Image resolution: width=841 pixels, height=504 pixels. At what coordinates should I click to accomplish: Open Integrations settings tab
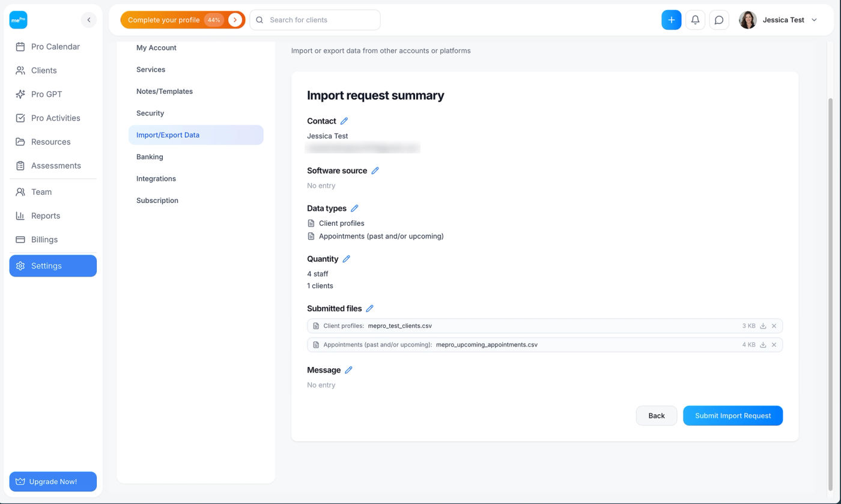click(x=196, y=178)
